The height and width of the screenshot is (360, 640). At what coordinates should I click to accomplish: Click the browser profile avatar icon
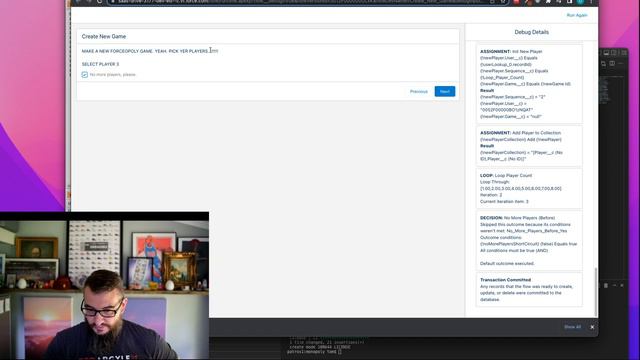(x=580, y=2)
